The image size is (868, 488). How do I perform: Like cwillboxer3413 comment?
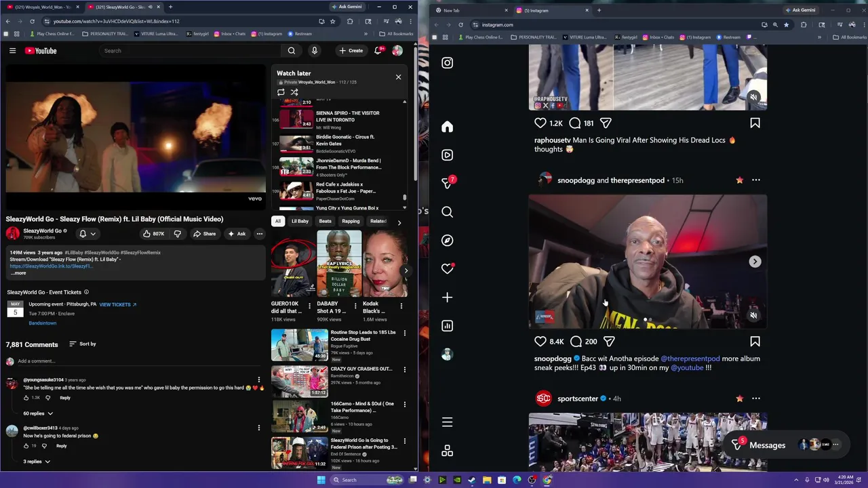pyautogui.click(x=26, y=446)
